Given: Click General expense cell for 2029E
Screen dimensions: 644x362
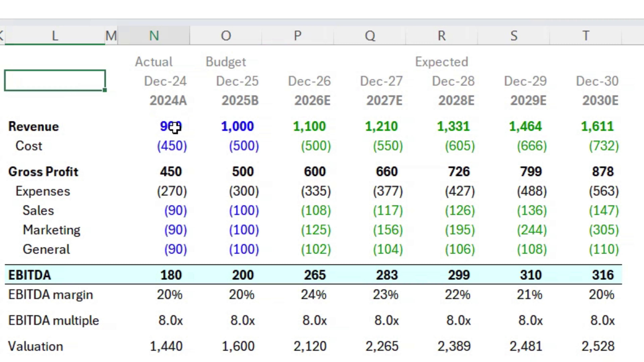Looking at the screenshot, I should [531, 249].
